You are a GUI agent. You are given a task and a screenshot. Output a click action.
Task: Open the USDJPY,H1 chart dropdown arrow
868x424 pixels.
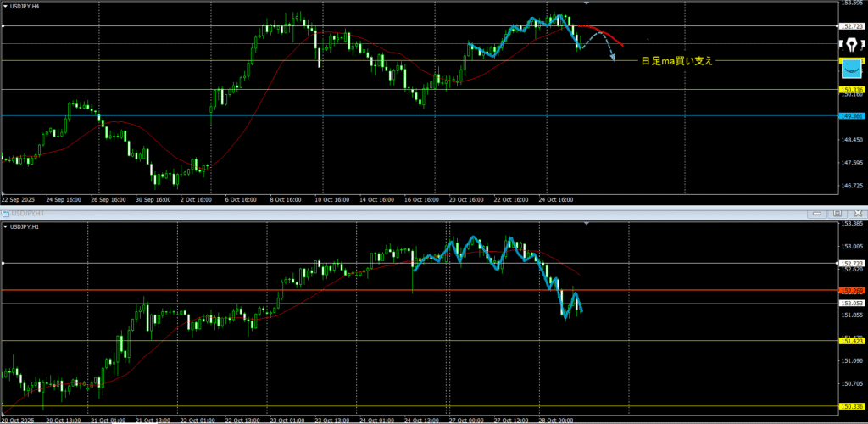coord(5,226)
